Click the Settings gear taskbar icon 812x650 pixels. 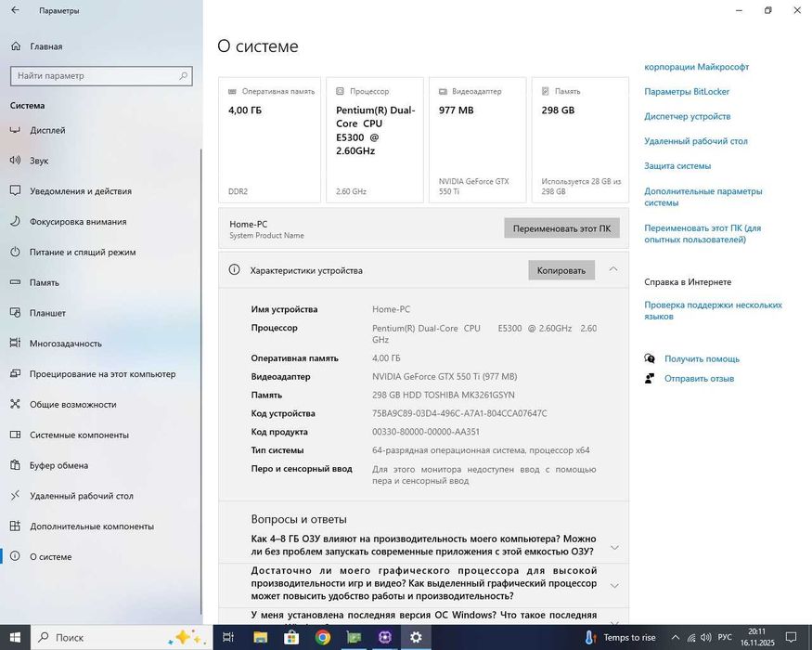[x=416, y=637]
